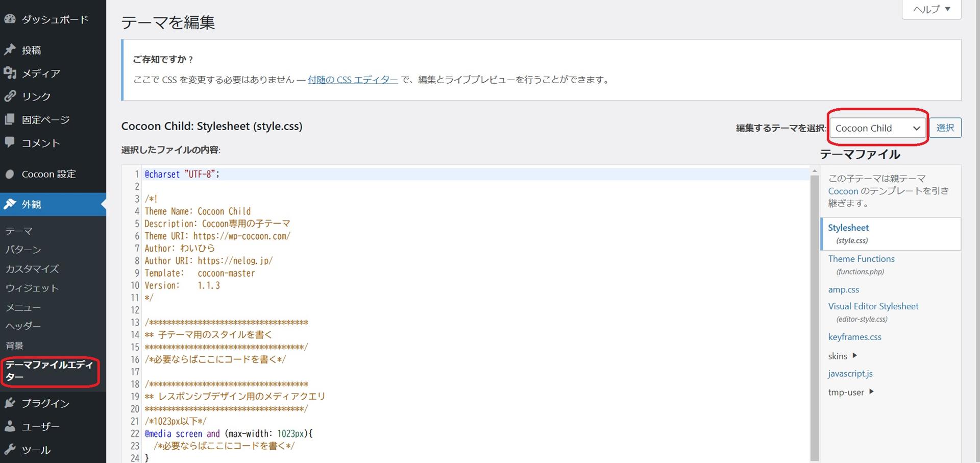The width and height of the screenshot is (980, 463).
Task: Click the Pages icon for 固定ページ
Action: click(x=10, y=119)
